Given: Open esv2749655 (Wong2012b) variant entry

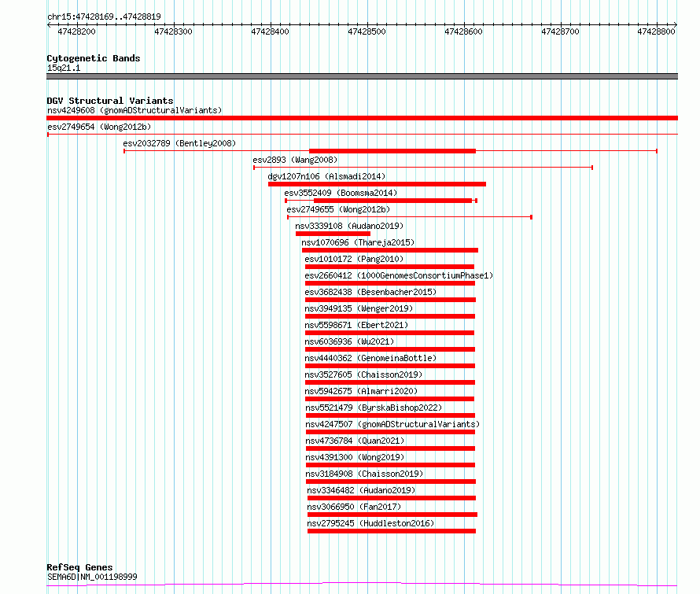Looking at the screenshot, I should tap(338, 209).
